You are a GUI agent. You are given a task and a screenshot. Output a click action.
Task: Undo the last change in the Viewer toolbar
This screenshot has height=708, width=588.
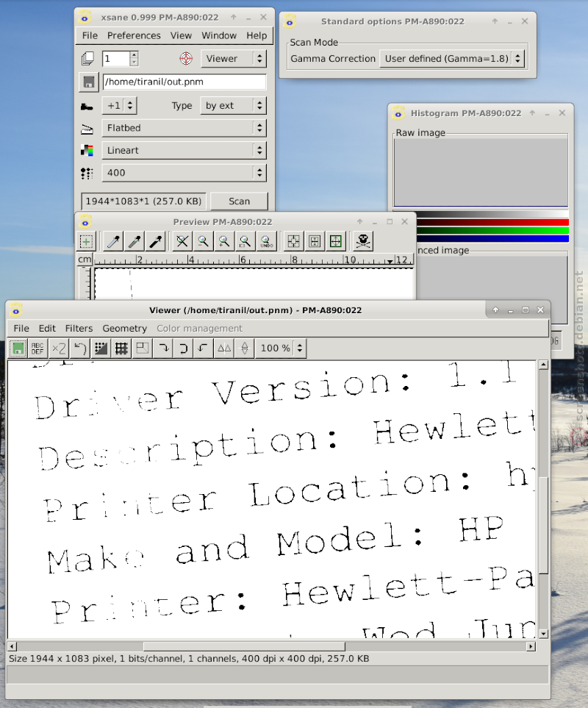click(x=80, y=348)
